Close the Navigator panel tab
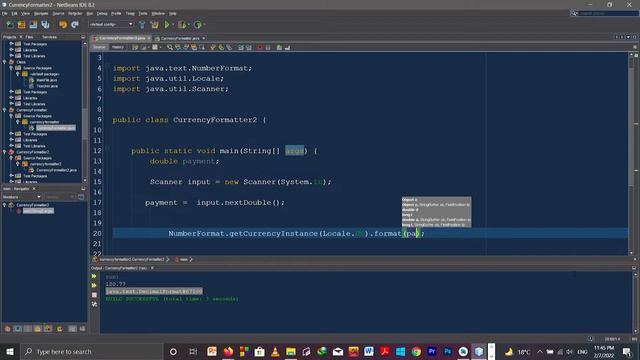The height and width of the screenshot is (360, 640). [x=34, y=189]
